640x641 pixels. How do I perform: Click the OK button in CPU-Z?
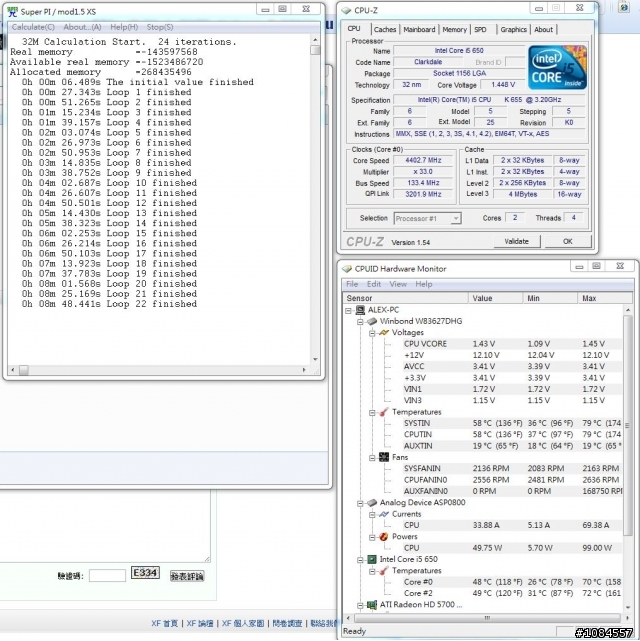568,242
